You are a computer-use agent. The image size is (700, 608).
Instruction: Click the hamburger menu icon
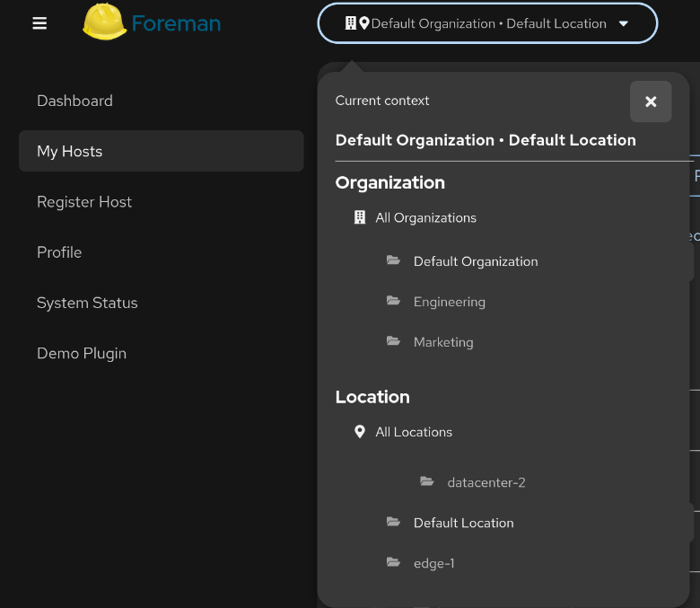click(39, 23)
